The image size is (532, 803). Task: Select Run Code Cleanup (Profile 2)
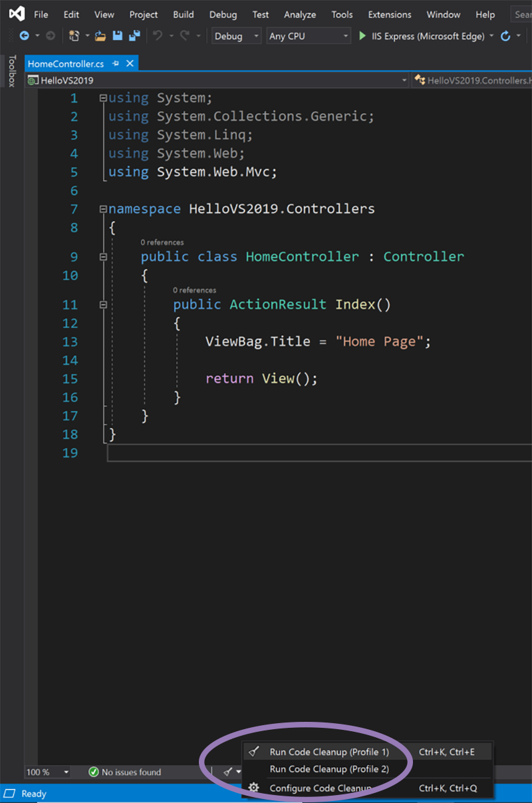329,769
